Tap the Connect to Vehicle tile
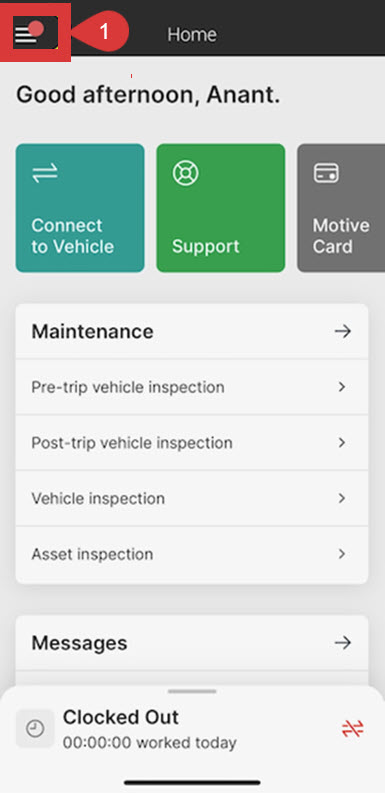 80,208
